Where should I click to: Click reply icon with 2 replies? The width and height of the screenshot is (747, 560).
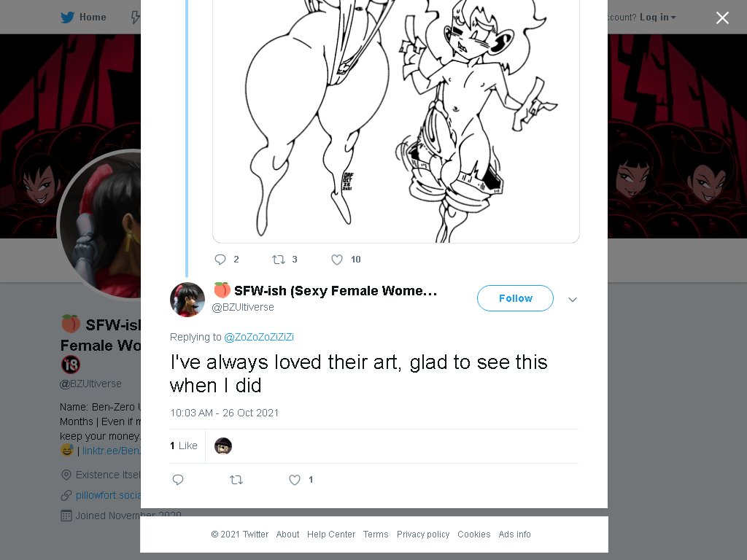tap(220, 260)
